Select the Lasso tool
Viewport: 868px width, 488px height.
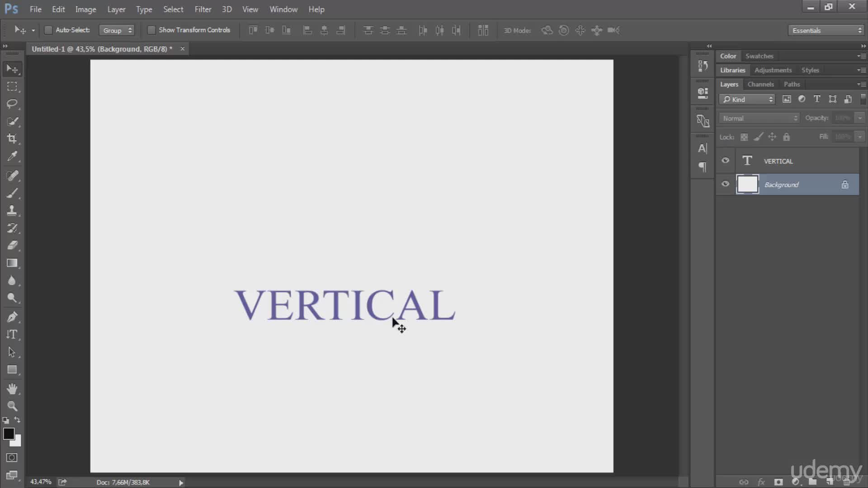12,104
